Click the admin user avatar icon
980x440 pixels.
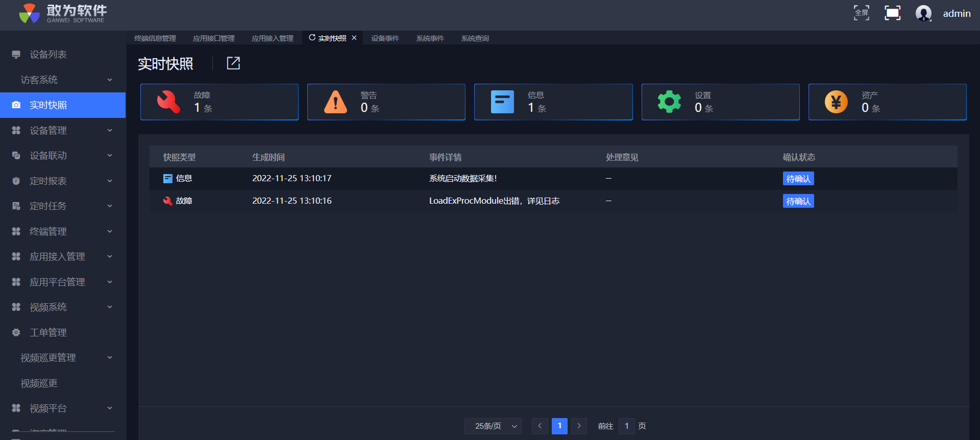pyautogui.click(x=923, y=13)
